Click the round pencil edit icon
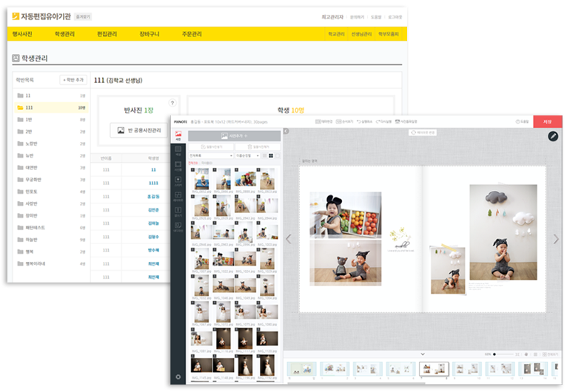 (553, 136)
